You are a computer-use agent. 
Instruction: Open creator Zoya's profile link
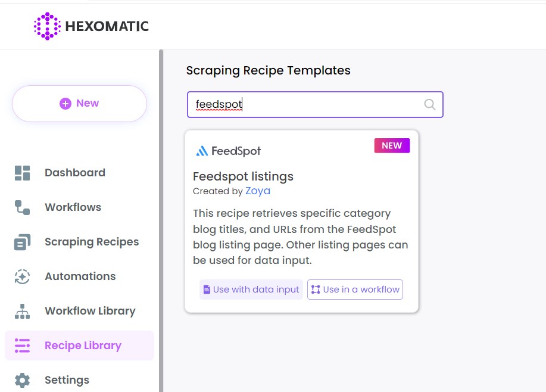pyautogui.click(x=258, y=191)
